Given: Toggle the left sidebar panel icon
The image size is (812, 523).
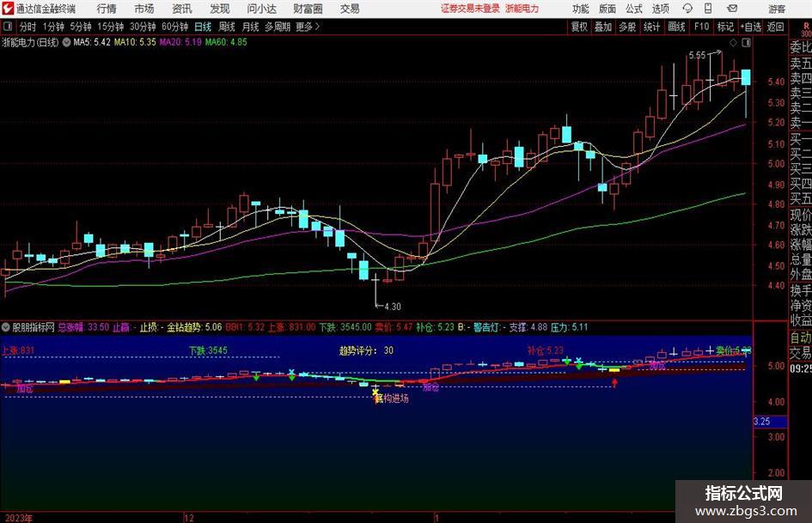Looking at the screenshot, I should click(8, 27).
